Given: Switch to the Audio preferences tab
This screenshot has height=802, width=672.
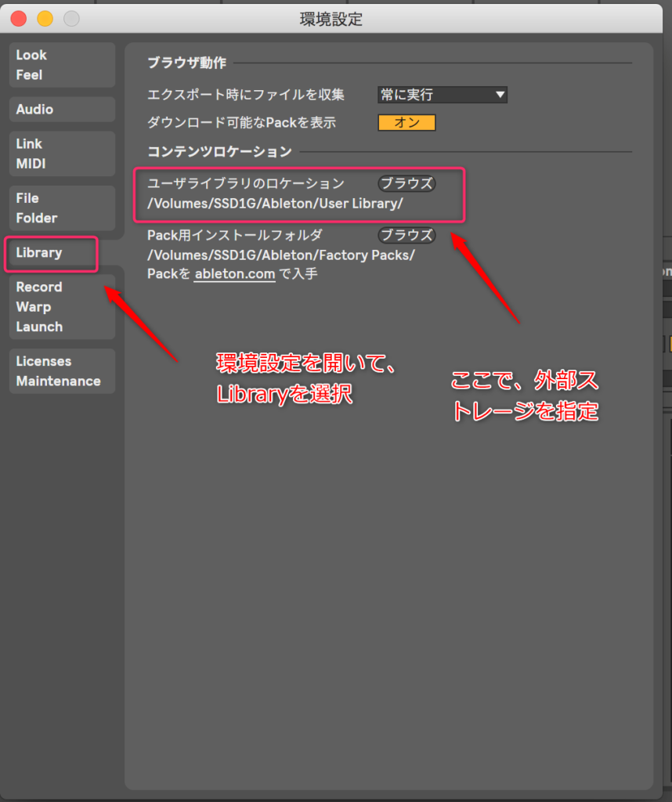Looking at the screenshot, I should click(61, 110).
